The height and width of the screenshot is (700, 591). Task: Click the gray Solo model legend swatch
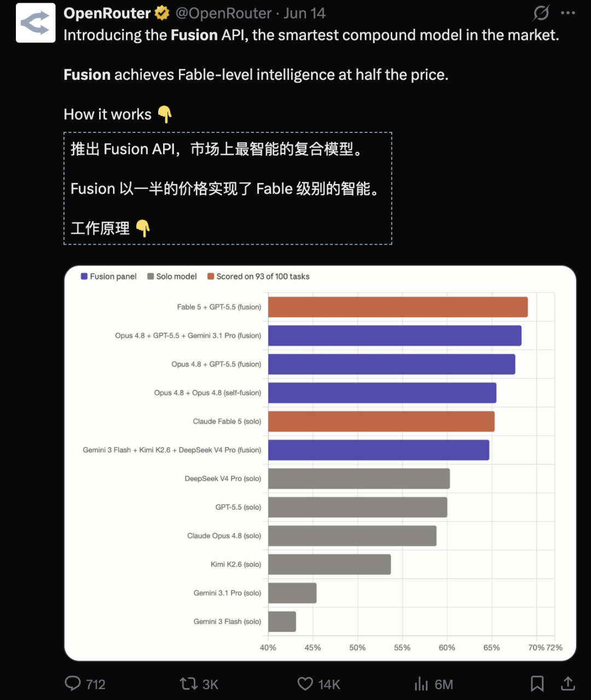[150, 276]
